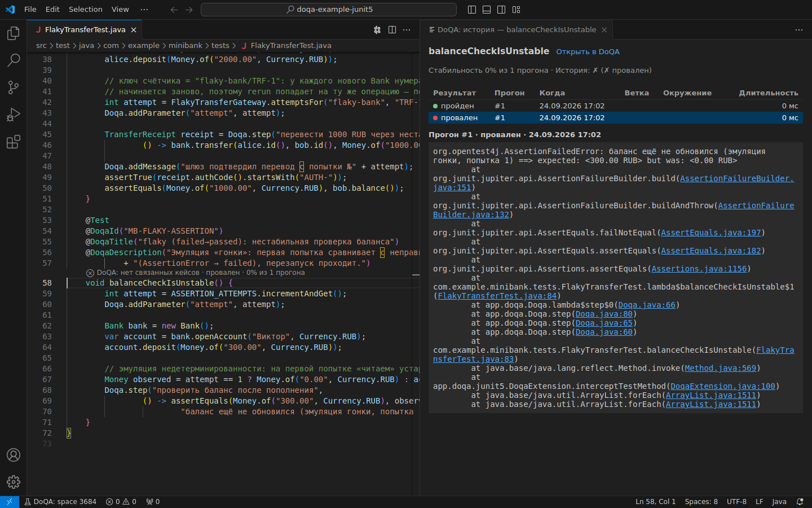Open DoqaExtension.java:100 stack trace link

[x=722, y=387]
